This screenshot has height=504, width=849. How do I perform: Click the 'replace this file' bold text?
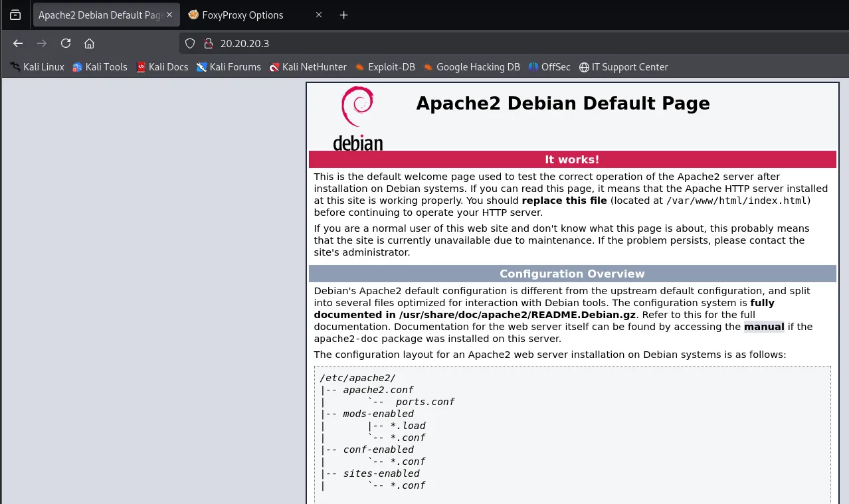565,201
